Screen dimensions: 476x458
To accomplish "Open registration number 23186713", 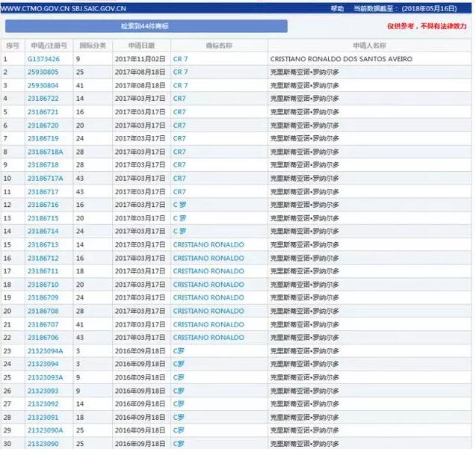I will [x=43, y=244].
